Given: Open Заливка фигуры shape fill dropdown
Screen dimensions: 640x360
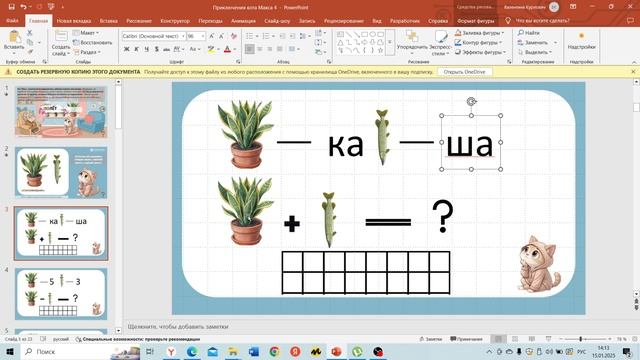Looking at the screenshot, I should coord(480,33).
